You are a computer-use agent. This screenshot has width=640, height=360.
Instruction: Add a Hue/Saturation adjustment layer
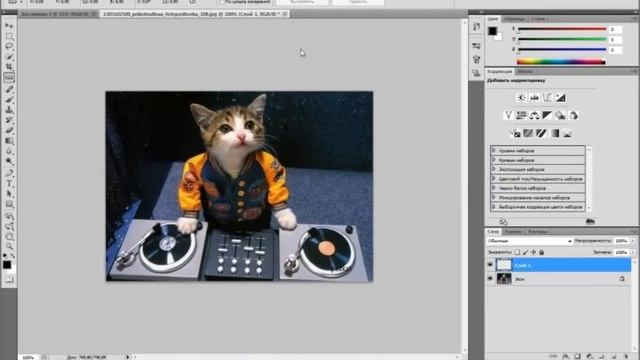click(x=521, y=116)
